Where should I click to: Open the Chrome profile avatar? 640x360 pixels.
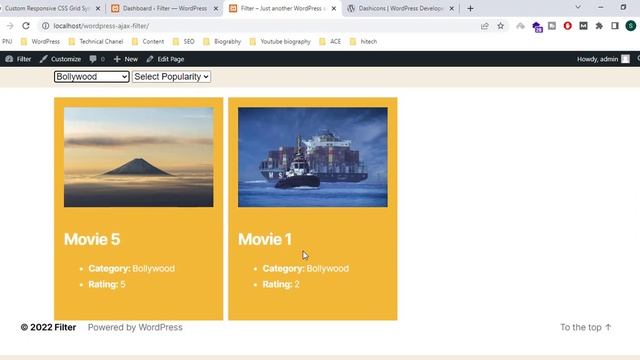click(631, 26)
